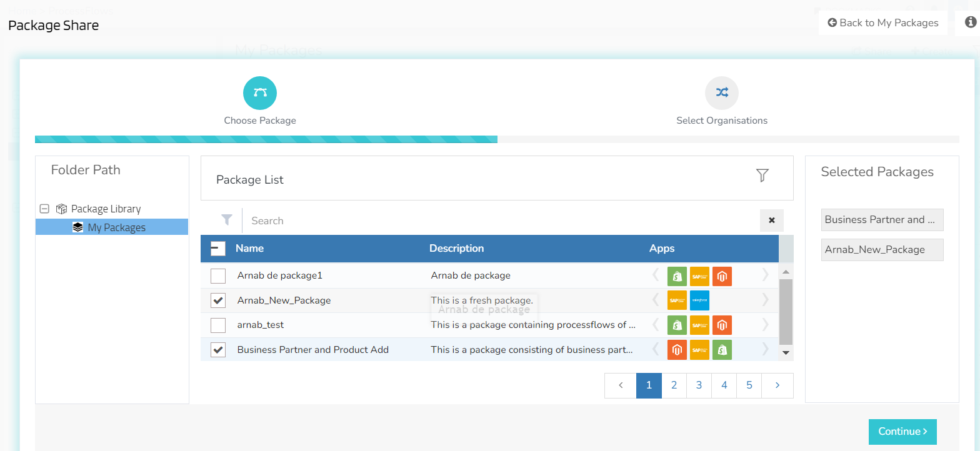
Task: Click SAP icon in Arnab de package1 row
Action: [x=699, y=275]
